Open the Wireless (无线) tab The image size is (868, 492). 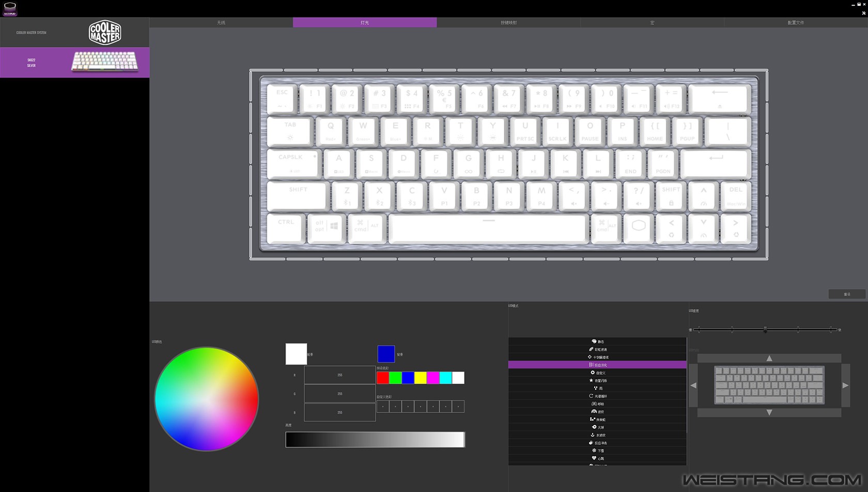point(221,23)
